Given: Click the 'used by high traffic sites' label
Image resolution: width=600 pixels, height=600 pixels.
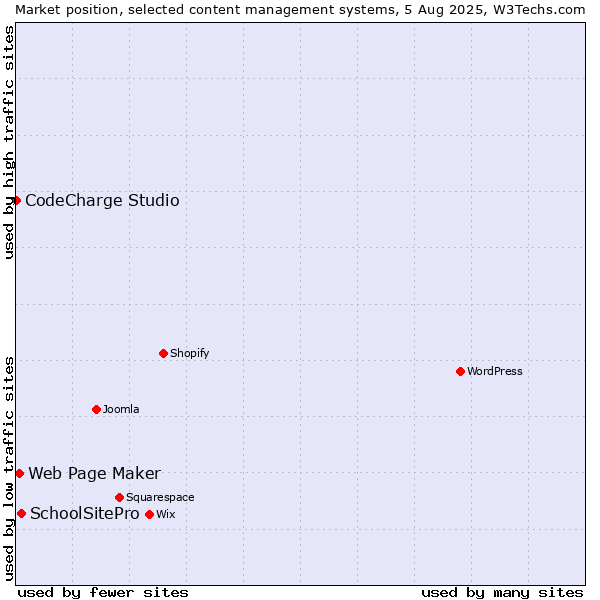Looking at the screenshot, I should 8,142.
